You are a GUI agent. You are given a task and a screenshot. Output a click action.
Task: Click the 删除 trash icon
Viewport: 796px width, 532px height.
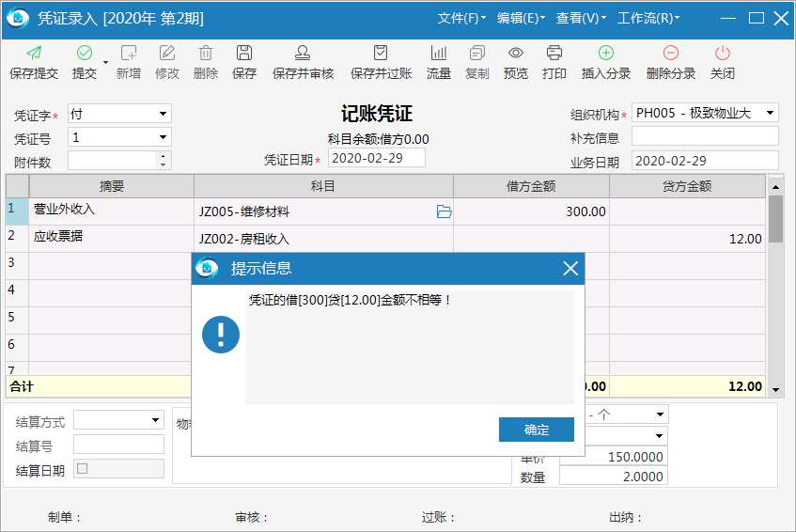point(206,53)
